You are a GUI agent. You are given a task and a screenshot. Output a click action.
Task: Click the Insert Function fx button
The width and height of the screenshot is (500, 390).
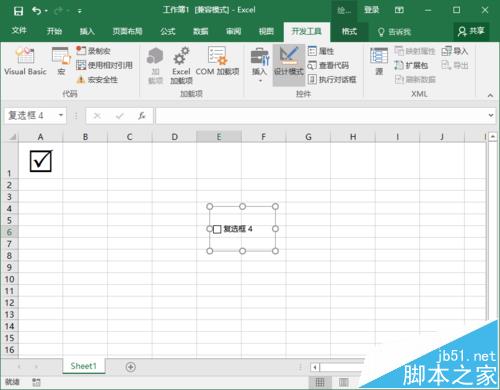tap(142, 116)
